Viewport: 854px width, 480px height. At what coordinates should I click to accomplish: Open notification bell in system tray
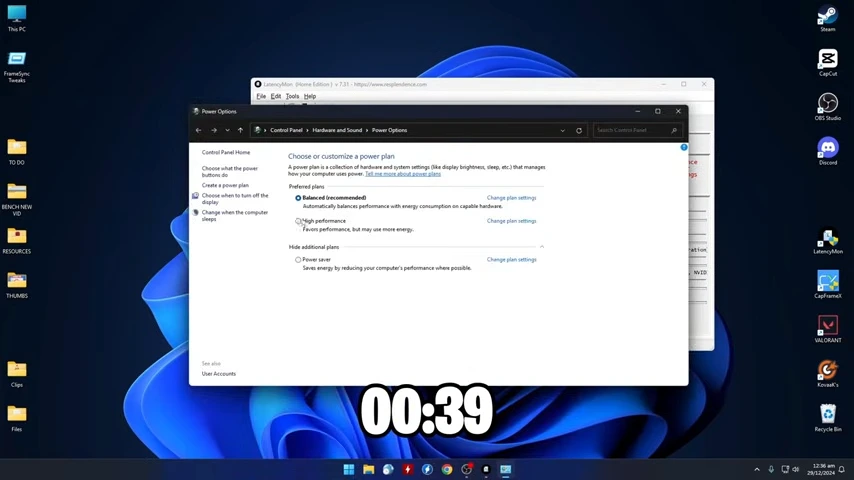[841, 469]
